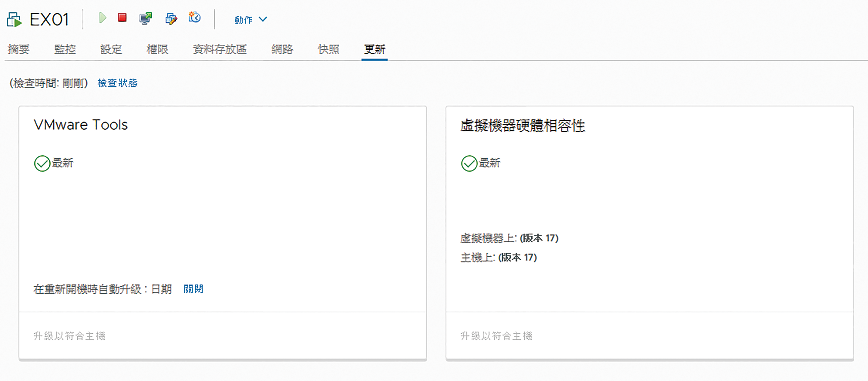Image resolution: width=868 pixels, height=381 pixels.
Task: Open the 快照 tab
Action: [x=329, y=49]
